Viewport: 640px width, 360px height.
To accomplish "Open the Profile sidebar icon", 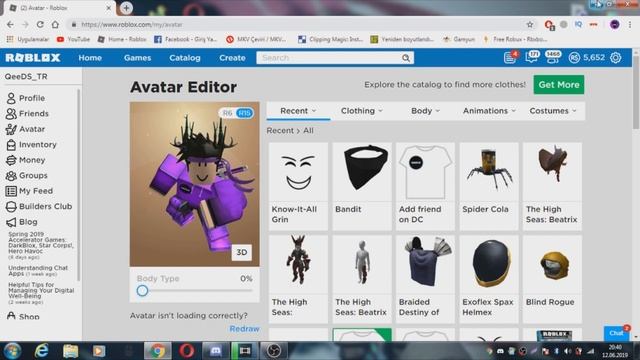I will 11,98.
